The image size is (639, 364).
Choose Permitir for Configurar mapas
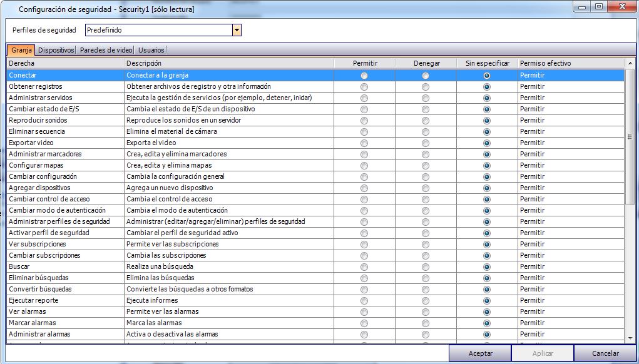[364, 166]
